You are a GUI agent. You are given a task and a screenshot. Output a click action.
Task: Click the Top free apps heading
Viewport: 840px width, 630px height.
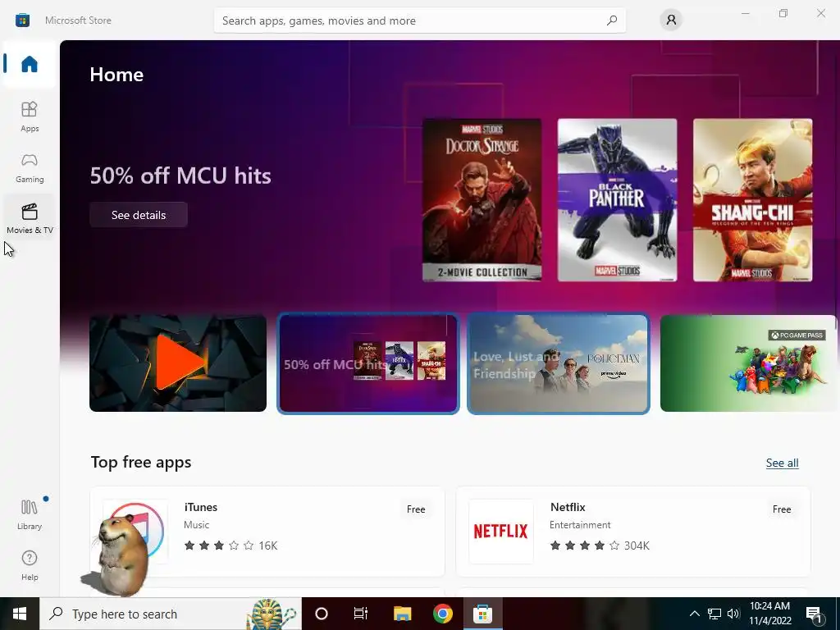pyautogui.click(x=141, y=462)
